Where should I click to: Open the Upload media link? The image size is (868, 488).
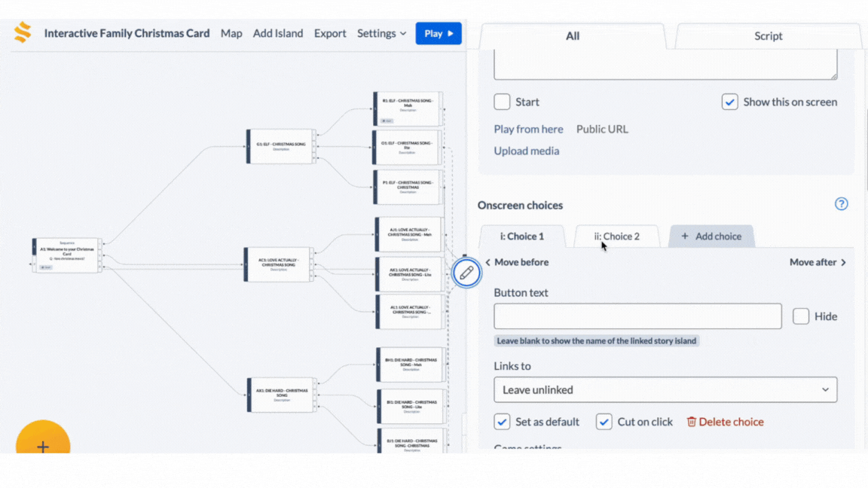526,151
